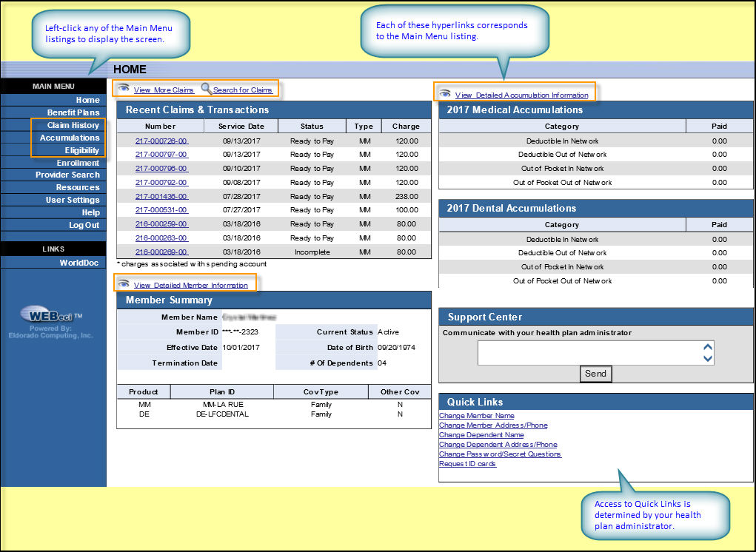Open Home from the Main Menu
This screenshot has width=756, height=552.
tap(88, 100)
